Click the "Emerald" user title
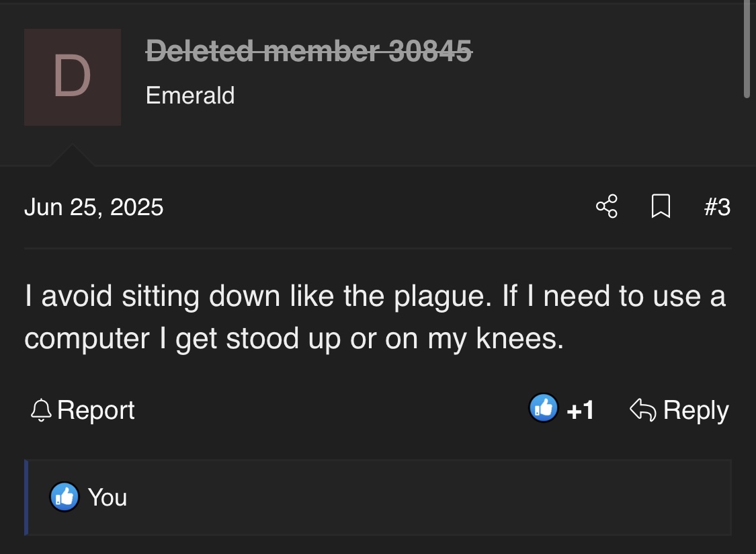The image size is (756, 554). [190, 95]
